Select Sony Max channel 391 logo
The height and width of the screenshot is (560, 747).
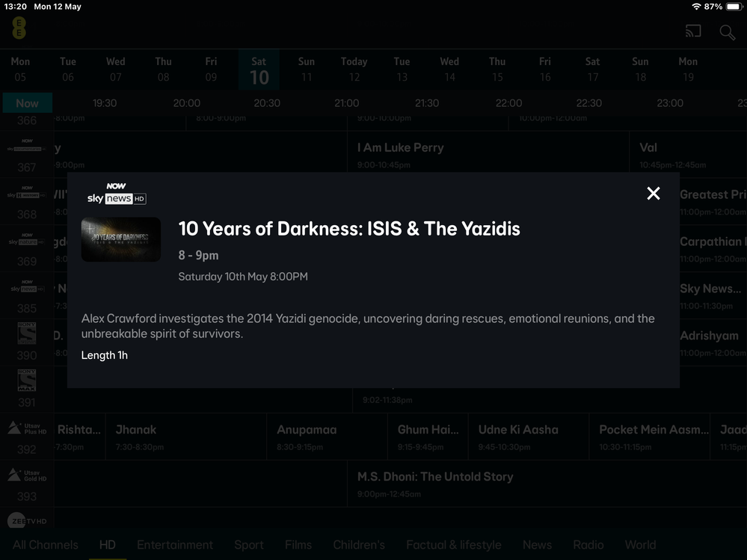tap(27, 380)
